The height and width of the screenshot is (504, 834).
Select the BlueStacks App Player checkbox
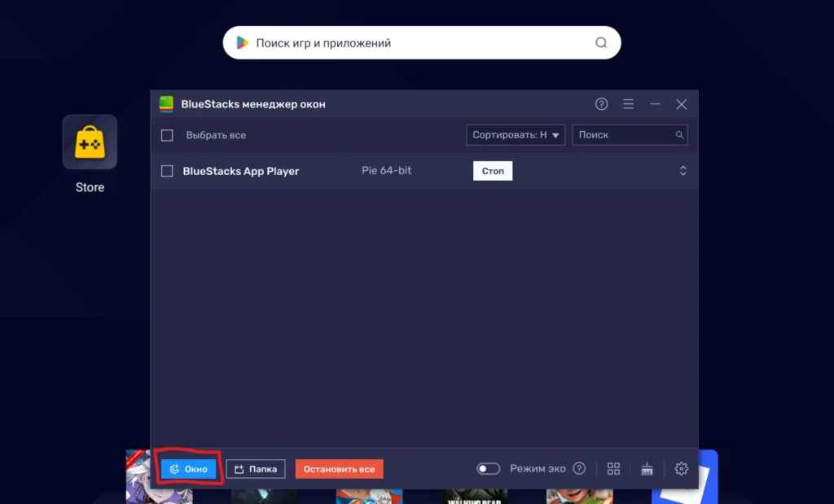point(167,171)
